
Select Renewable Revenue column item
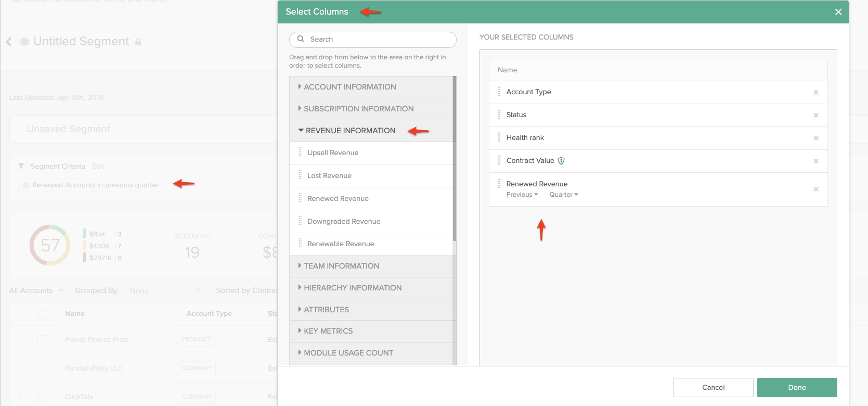click(371, 244)
